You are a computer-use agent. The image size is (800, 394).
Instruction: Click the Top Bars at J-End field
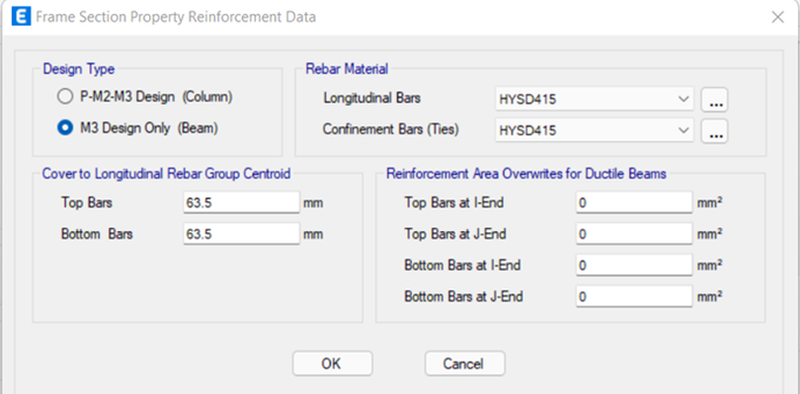pyautogui.click(x=634, y=234)
